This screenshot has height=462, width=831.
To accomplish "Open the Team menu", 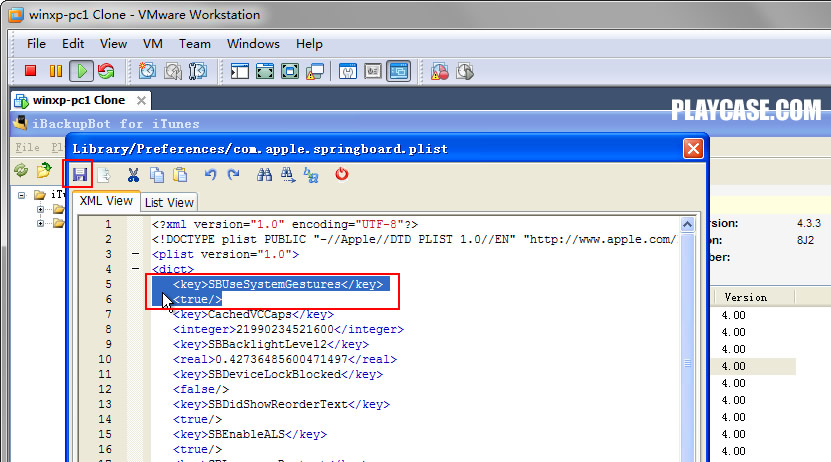I will pos(195,44).
